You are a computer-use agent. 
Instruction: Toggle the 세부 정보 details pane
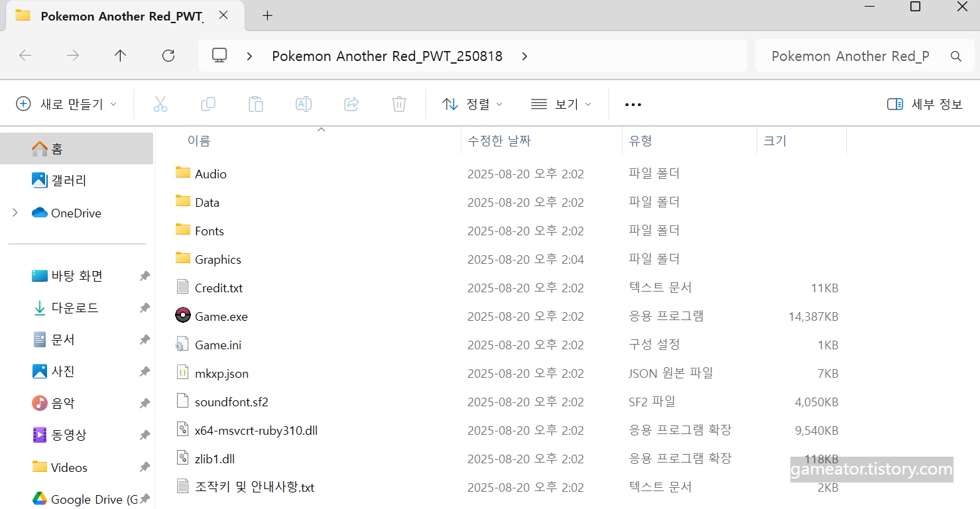pos(924,104)
